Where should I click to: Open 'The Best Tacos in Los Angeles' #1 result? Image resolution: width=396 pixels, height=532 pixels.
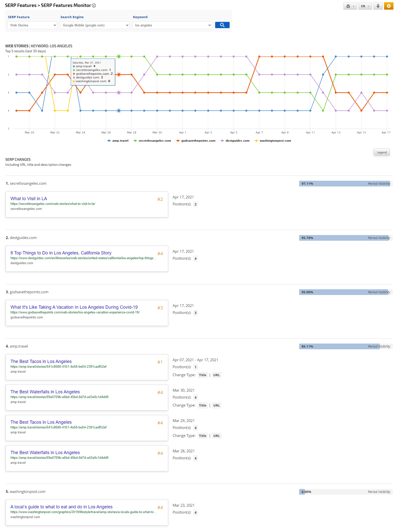(x=41, y=361)
